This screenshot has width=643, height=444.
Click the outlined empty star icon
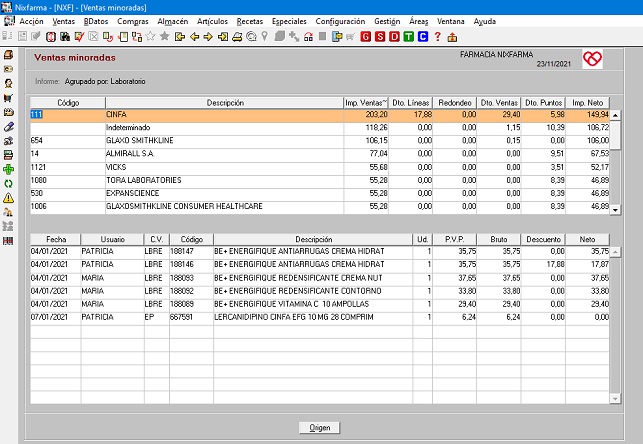150,36
